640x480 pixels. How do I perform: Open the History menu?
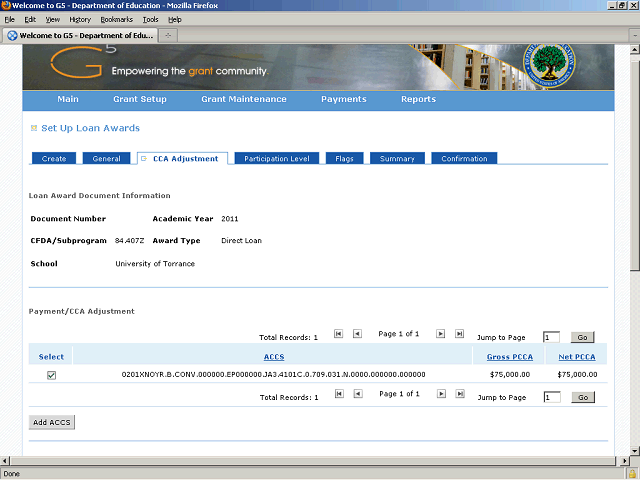click(80, 20)
